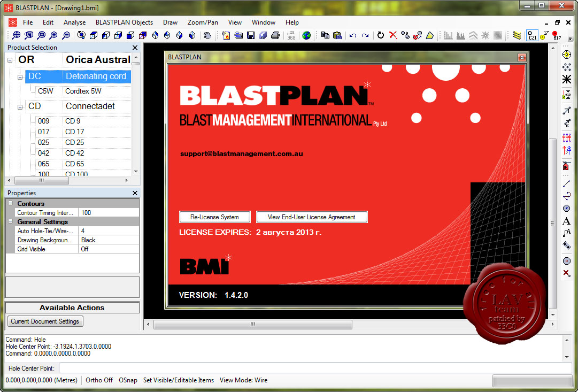Select the dimension measure tool
The width and height of the screenshot is (578, 392).
click(567, 245)
